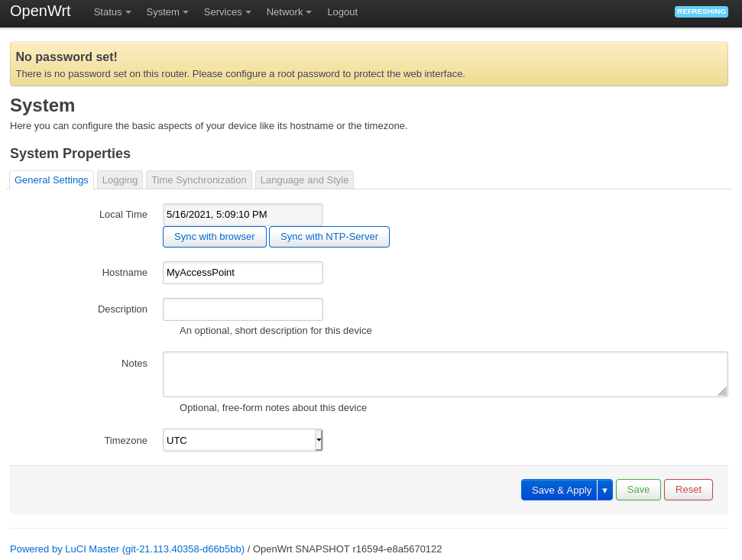This screenshot has width=742, height=560.
Task: Click Sync with NTP-Server button
Action: [329, 237]
